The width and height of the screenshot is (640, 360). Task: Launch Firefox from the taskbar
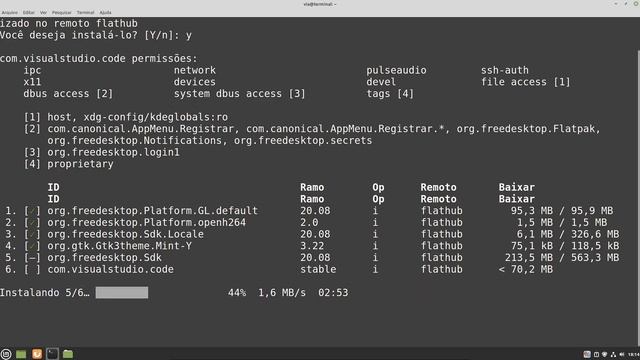tap(37, 354)
